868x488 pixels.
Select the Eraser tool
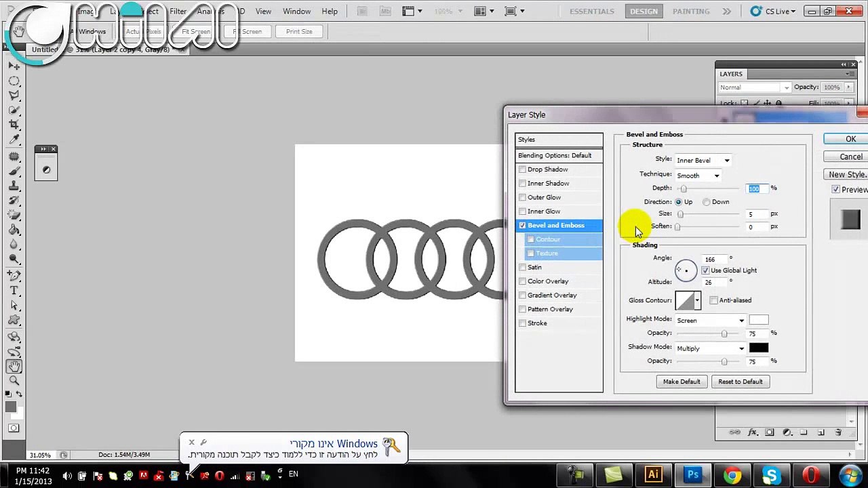[x=14, y=216]
